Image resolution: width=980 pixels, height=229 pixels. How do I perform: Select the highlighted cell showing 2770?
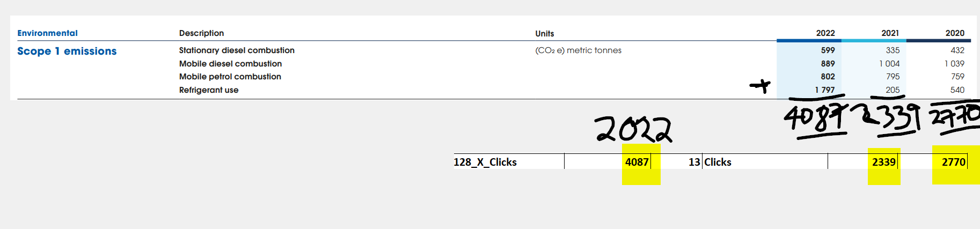point(953,162)
